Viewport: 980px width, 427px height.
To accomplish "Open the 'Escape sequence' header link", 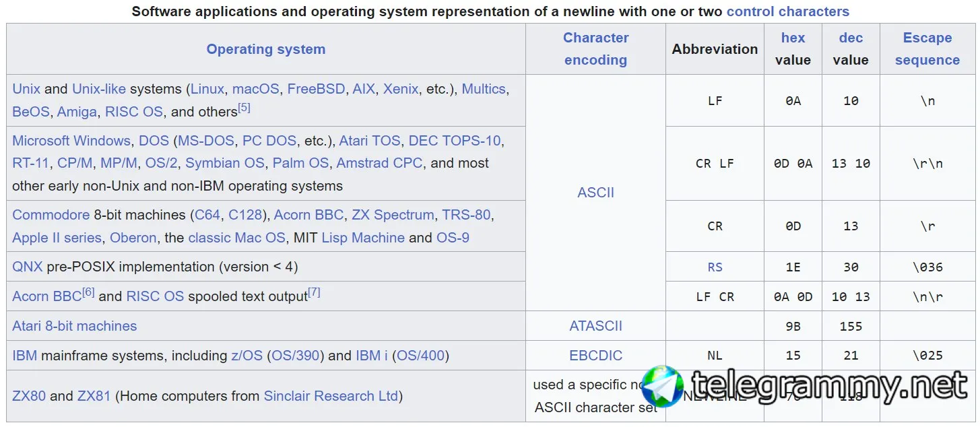I will [x=927, y=48].
